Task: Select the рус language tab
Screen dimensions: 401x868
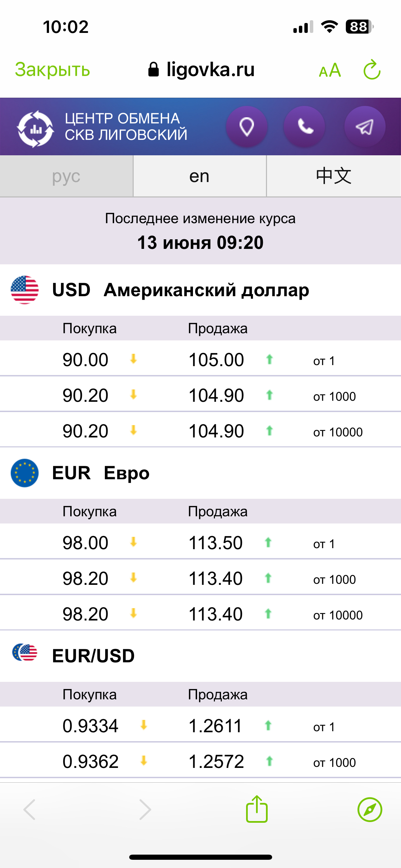Action: coord(66,176)
